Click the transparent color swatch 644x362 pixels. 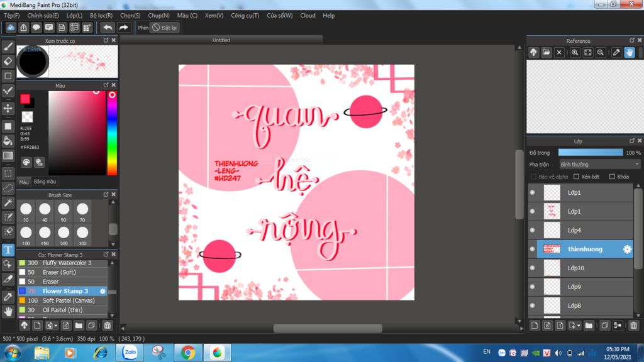(27, 117)
